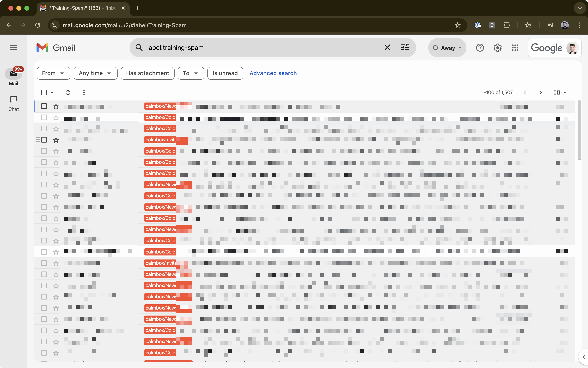Image resolution: width=588 pixels, height=368 pixels.
Task: Go to next page of results
Action: click(x=540, y=93)
